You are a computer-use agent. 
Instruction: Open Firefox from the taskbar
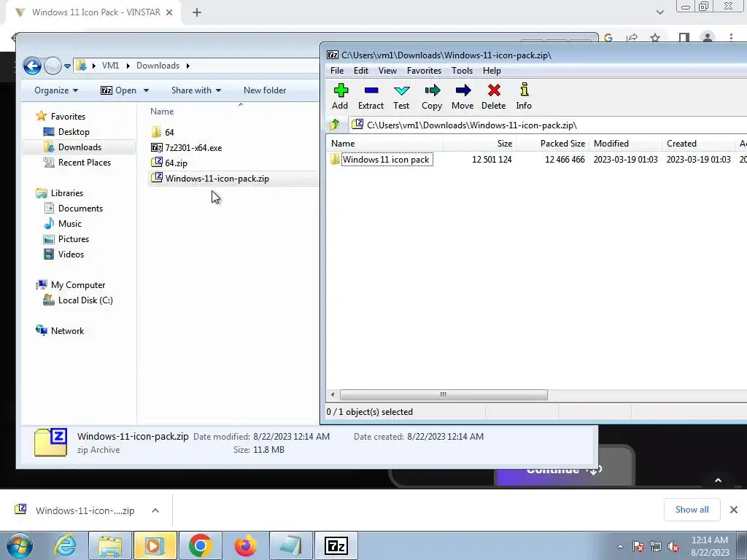pos(246,545)
